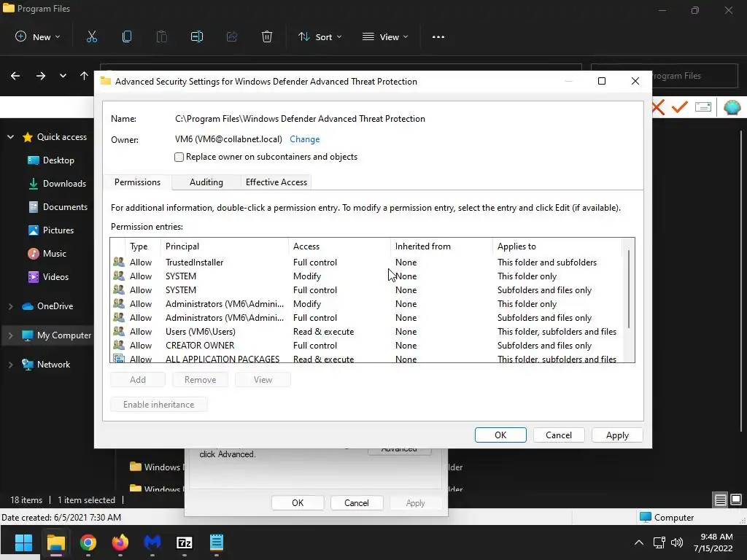Open Windows Start menu
Screen dimensions: 747x560
(23, 542)
